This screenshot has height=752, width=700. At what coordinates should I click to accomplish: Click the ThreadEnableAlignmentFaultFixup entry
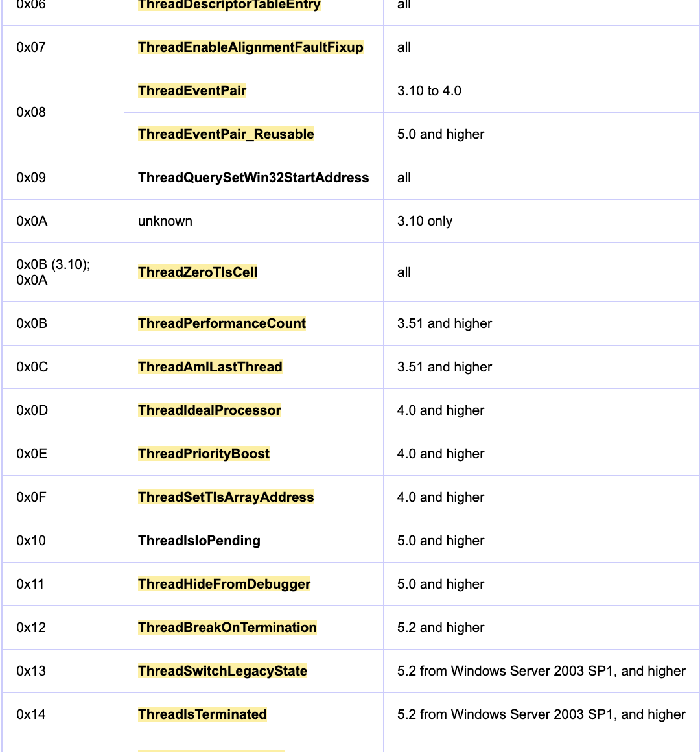click(251, 47)
